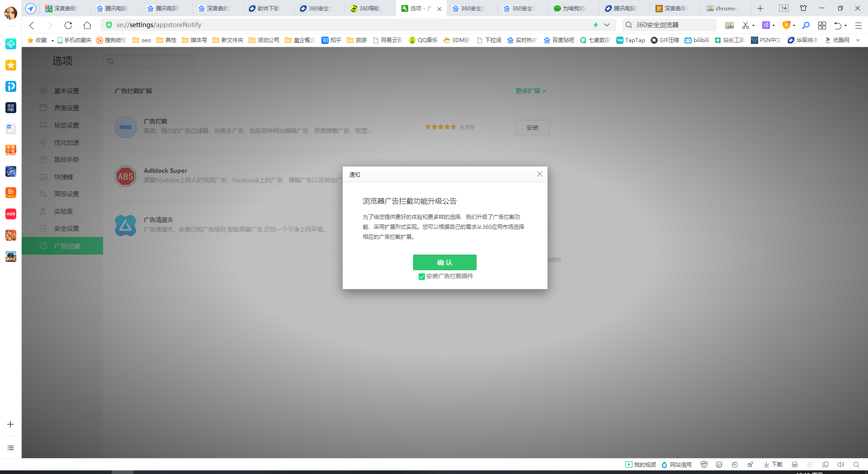Close the current 选项 tab
The image size is (868, 474).
[439, 9]
